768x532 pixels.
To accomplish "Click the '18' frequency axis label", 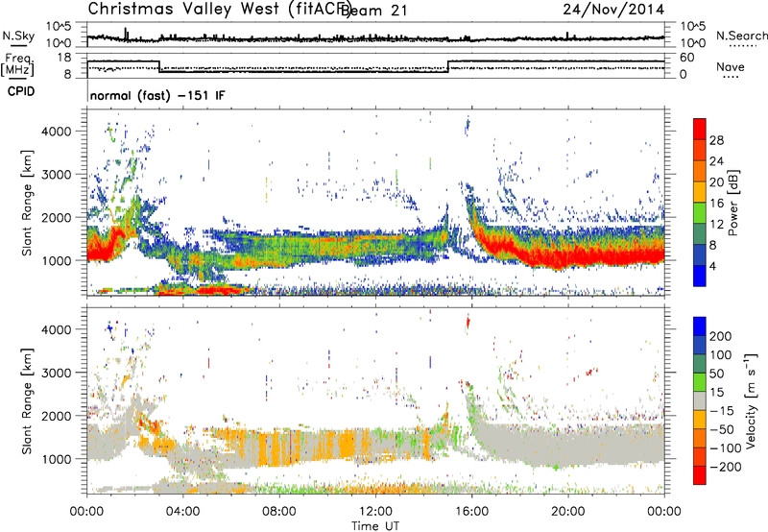I will click(64, 58).
